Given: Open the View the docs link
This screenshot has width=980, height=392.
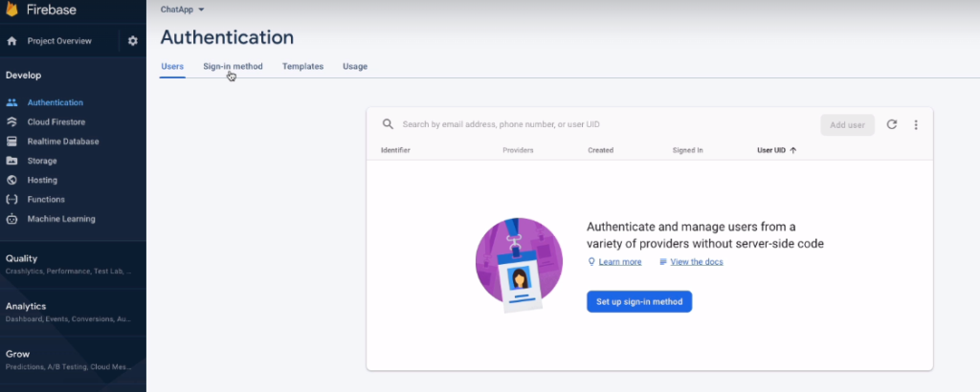Looking at the screenshot, I should pos(696,261).
